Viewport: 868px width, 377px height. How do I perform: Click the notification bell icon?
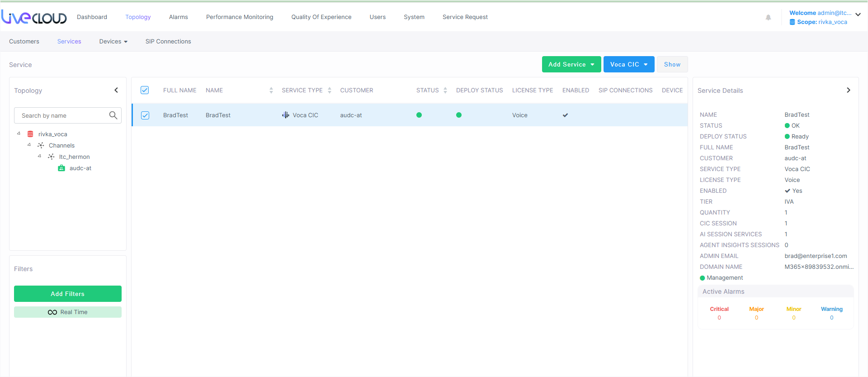768,18
